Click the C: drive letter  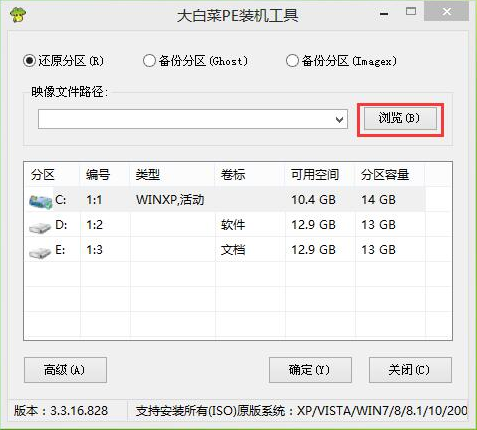tap(61, 200)
